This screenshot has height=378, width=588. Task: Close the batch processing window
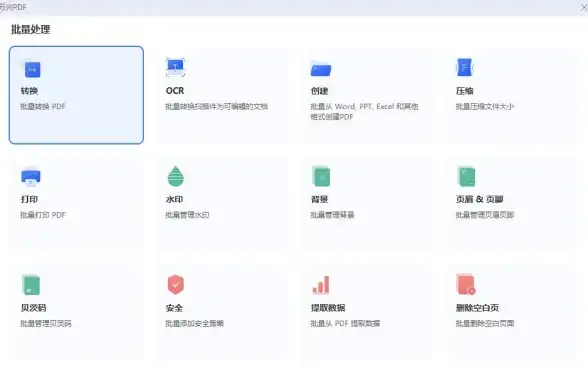click(584, 7)
